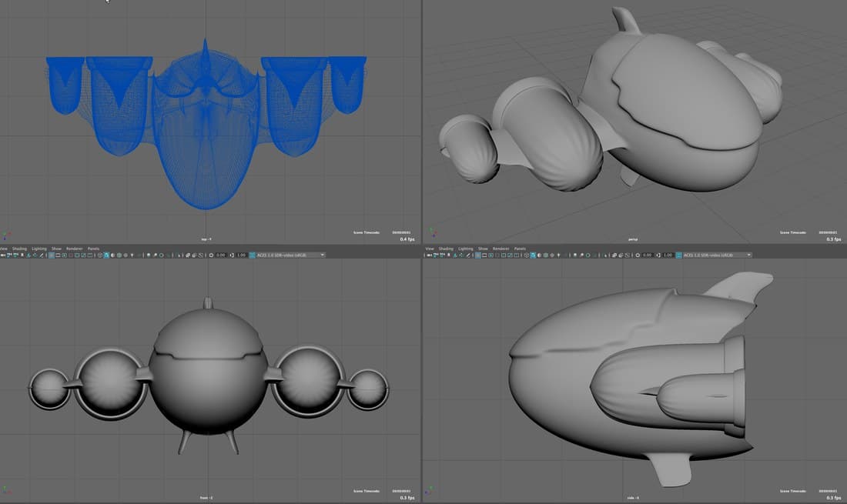This screenshot has width=847, height=504.
Task: Toggle Gate Mask in front panel toolbar
Action: (x=71, y=255)
